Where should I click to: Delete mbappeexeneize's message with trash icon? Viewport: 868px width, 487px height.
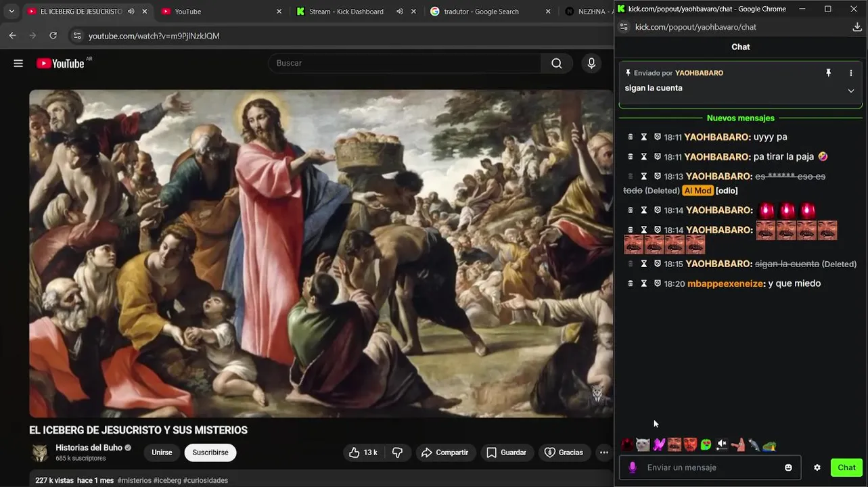[631, 283]
